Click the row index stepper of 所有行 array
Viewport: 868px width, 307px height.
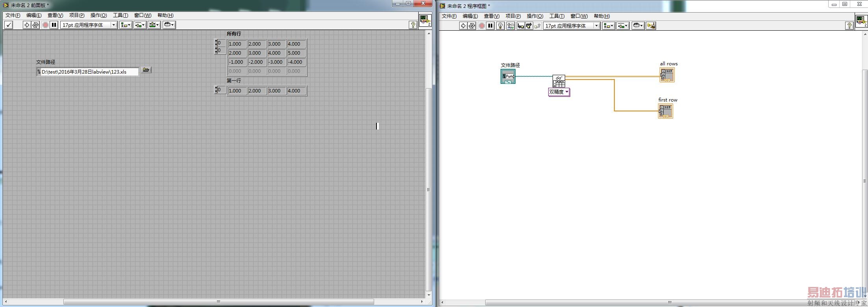[x=216, y=43]
